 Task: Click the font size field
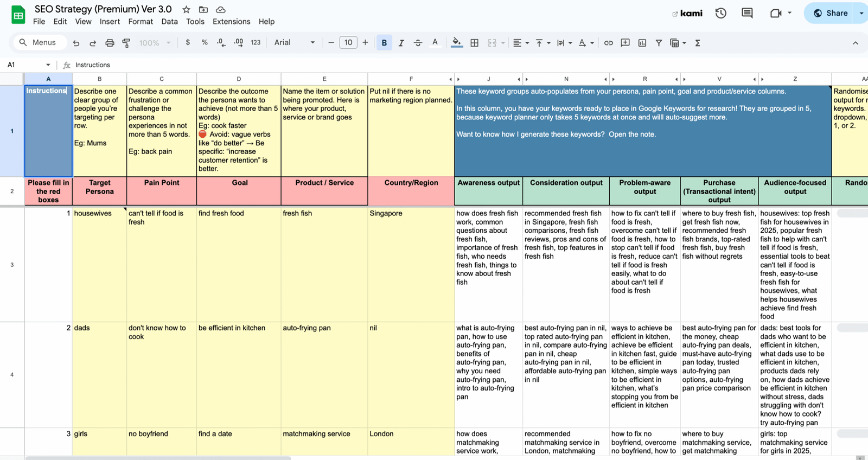[348, 42]
